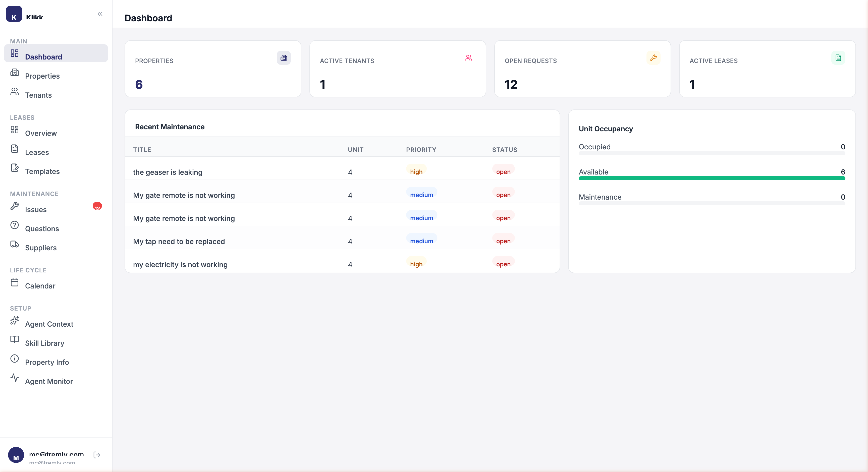Click the people icon on Active Tenants card
The image size is (868, 472).
[468, 57]
